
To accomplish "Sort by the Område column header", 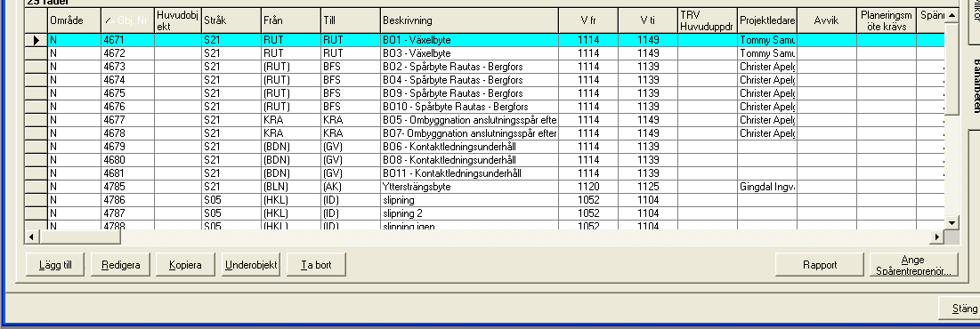I will point(75,20).
